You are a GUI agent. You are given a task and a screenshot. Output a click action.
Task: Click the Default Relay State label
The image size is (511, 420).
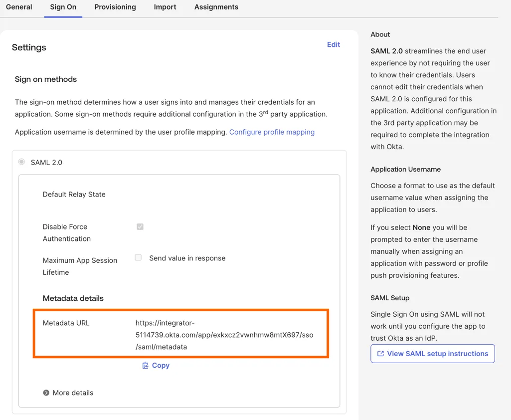coord(74,195)
